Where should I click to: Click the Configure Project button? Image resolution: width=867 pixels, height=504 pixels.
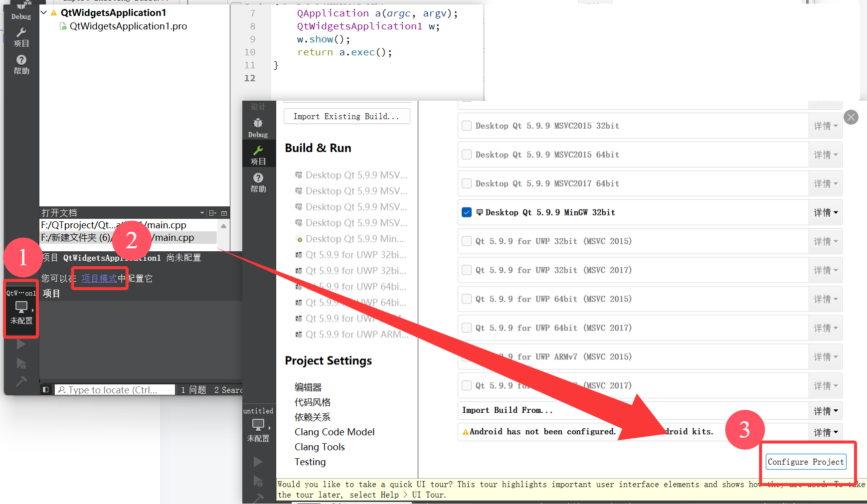(x=806, y=462)
